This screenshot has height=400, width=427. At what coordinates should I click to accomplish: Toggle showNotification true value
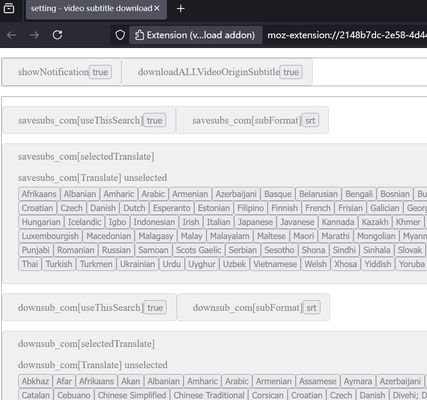tap(100, 72)
